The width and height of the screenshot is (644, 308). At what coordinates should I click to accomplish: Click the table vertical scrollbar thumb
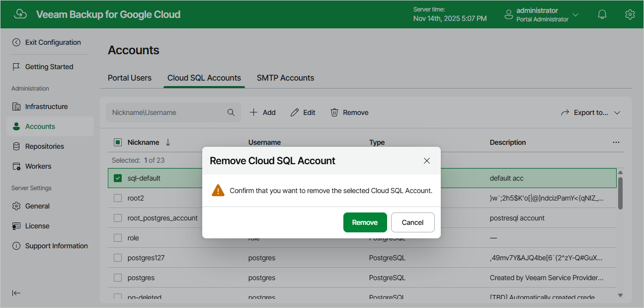(620, 193)
